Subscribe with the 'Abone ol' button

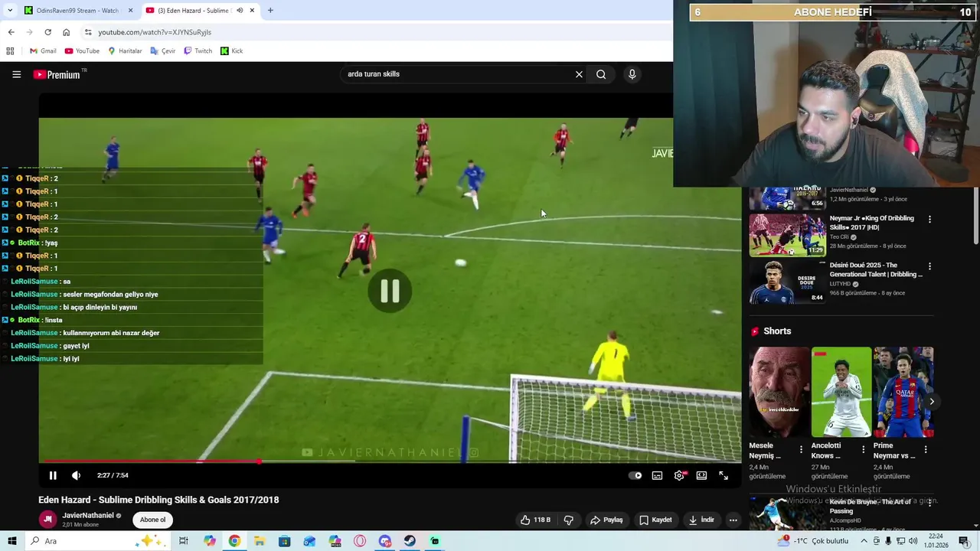point(152,520)
